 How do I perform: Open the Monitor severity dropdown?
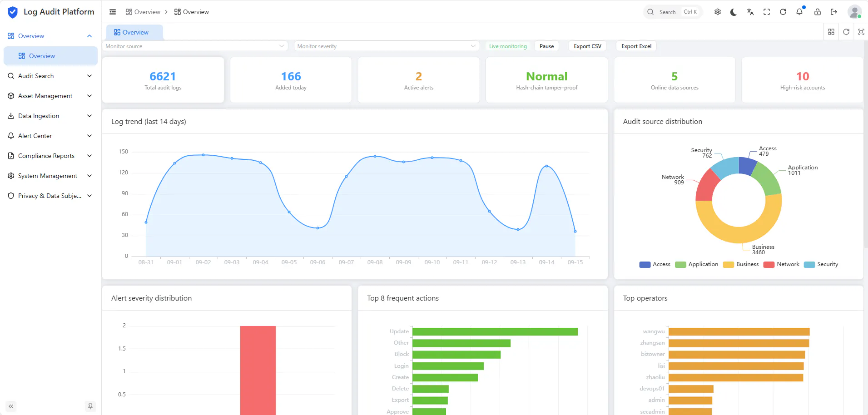pos(387,46)
